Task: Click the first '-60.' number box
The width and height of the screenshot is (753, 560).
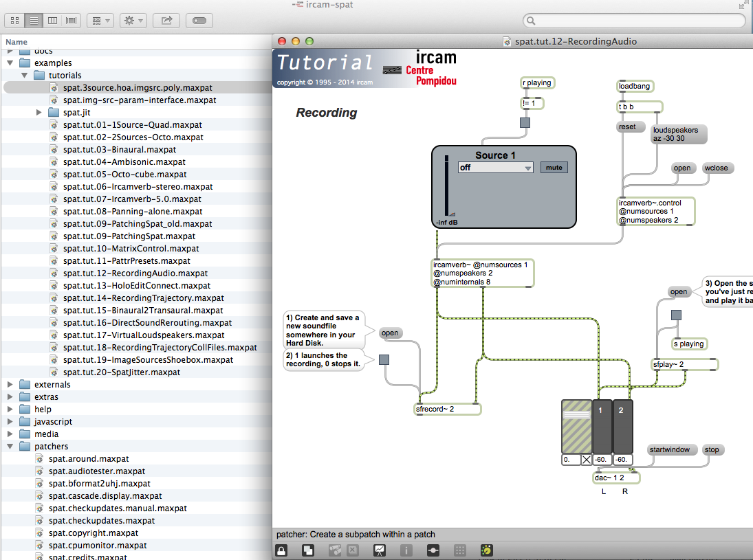Action: coord(602,460)
